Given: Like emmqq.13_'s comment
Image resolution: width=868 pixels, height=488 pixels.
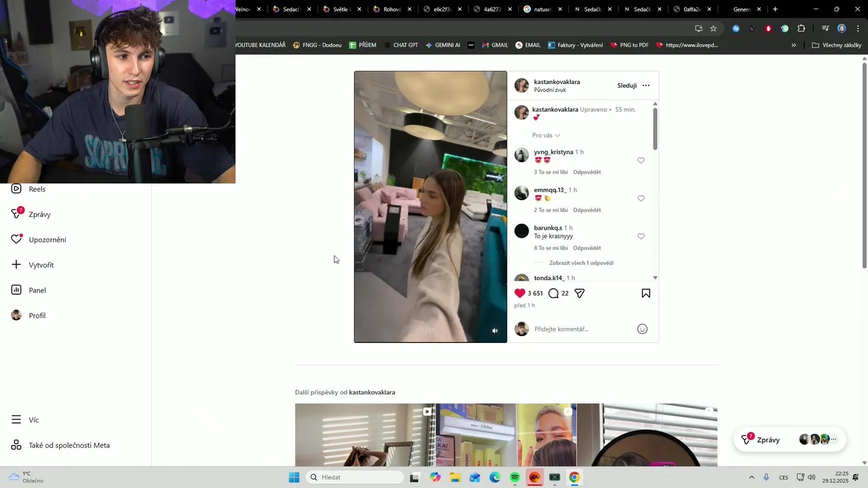Looking at the screenshot, I should pyautogui.click(x=641, y=199).
